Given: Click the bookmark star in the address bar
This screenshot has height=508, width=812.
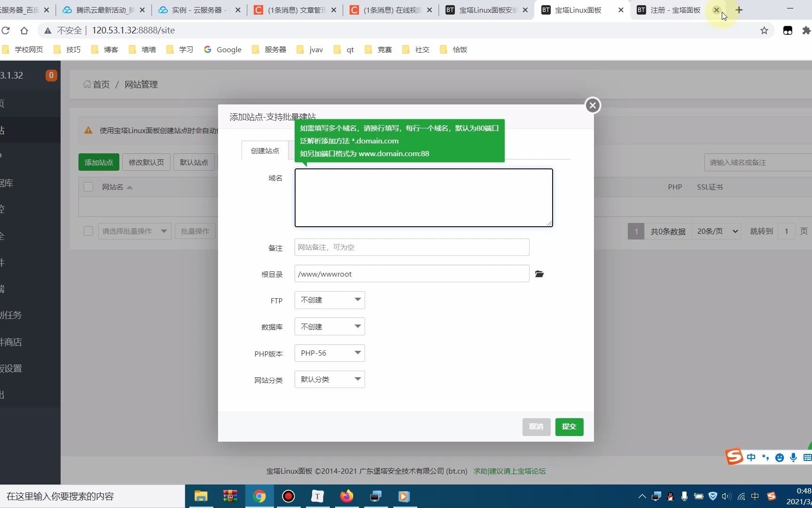Looking at the screenshot, I should click(x=764, y=30).
